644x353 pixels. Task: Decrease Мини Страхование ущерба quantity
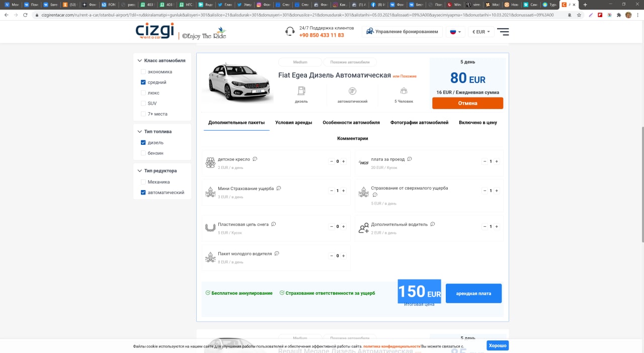click(x=332, y=191)
